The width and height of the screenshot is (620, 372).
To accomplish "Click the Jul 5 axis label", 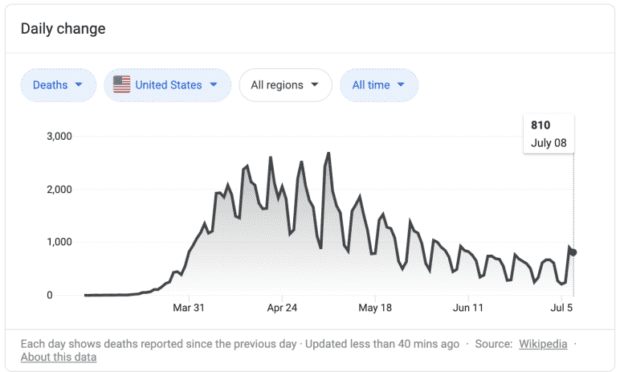I will (561, 308).
